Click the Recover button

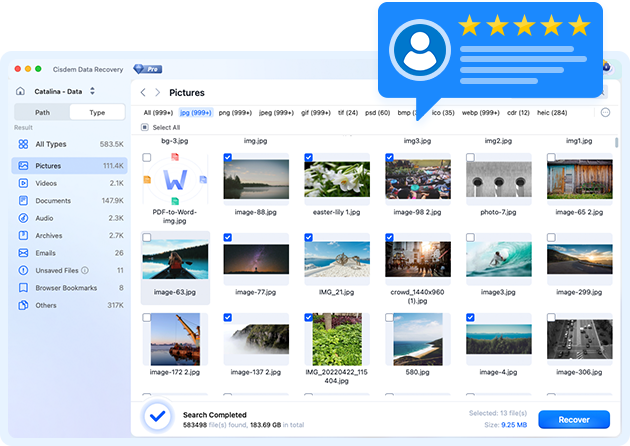click(x=574, y=419)
